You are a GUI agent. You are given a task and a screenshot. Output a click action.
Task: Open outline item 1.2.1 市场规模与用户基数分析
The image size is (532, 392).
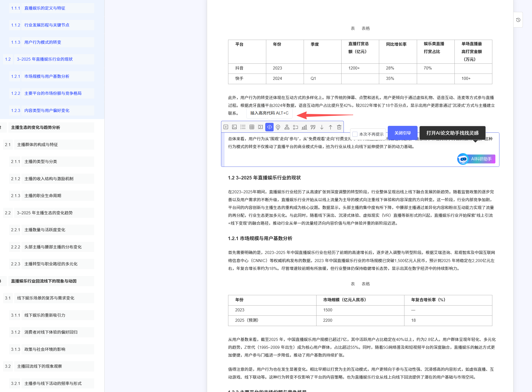click(47, 76)
